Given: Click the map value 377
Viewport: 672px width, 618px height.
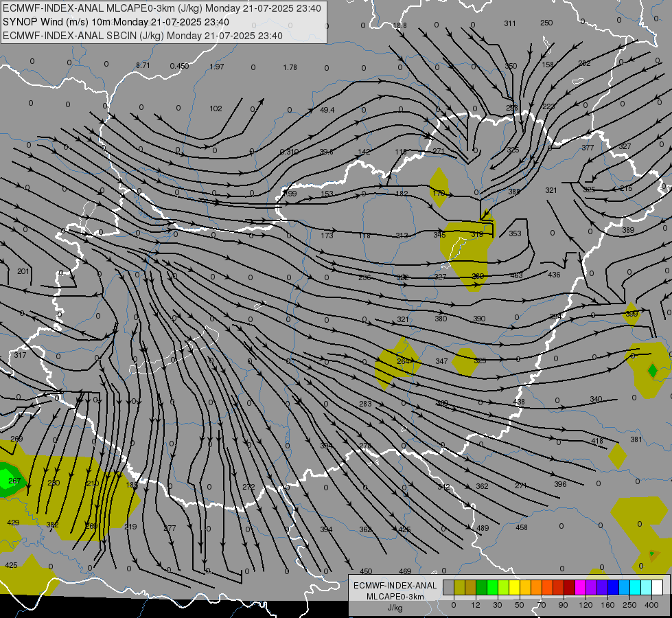Looking at the screenshot, I should [x=588, y=148].
